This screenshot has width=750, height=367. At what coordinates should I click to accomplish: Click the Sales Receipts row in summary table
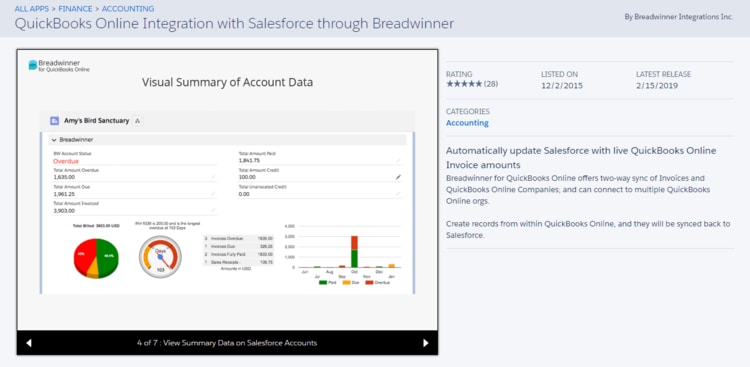pyautogui.click(x=239, y=263)
